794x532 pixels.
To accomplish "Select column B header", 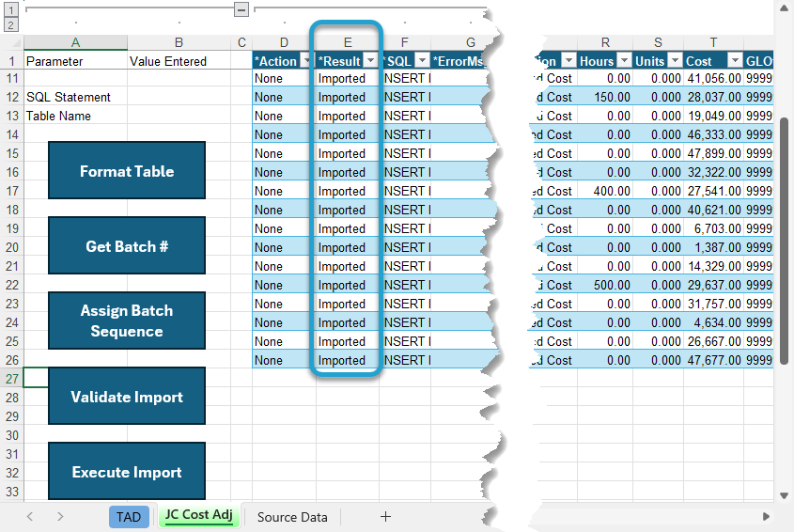I will pos(179,42).
